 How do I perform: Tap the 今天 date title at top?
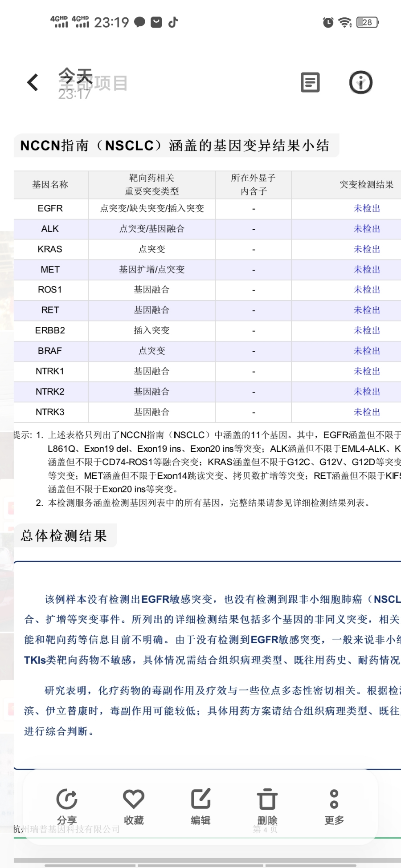tap(76, 76)
